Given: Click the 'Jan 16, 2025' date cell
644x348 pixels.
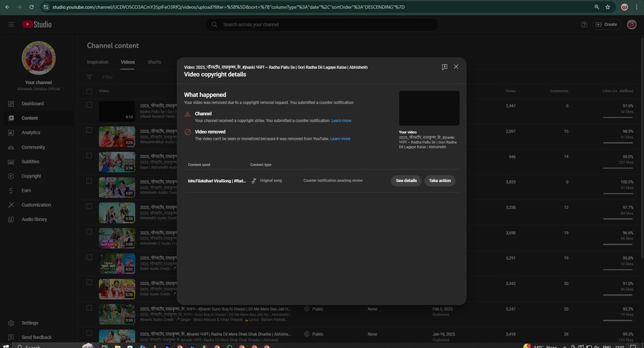Looking at the screenshot, I should coord(443,334).
